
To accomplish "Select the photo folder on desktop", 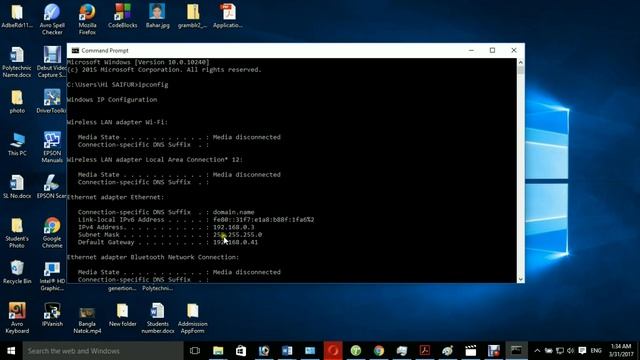I will pyautogui.click(x=17, y=102).
